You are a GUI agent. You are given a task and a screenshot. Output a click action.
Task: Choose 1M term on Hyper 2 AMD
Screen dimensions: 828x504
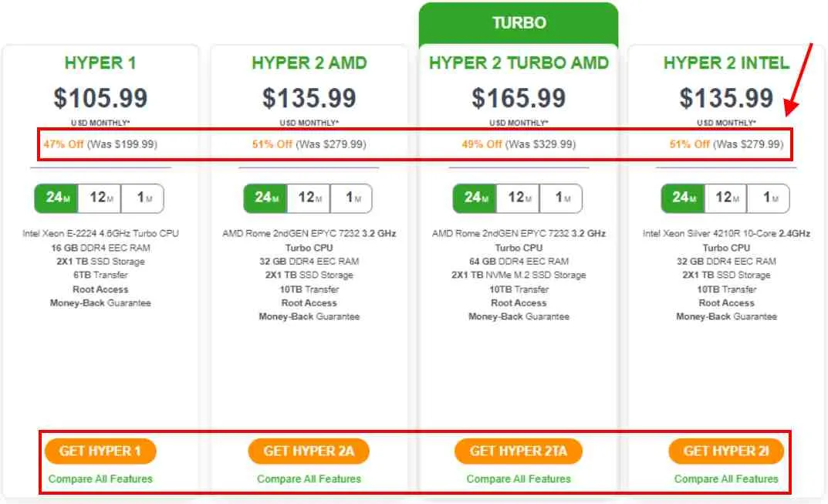click(352, 198)
